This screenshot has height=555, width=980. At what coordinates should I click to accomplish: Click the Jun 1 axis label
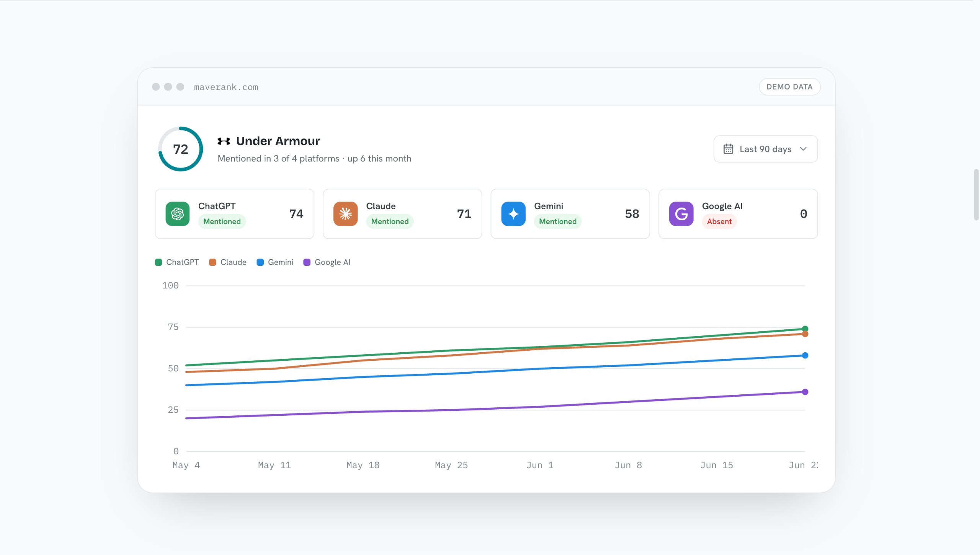540,465
